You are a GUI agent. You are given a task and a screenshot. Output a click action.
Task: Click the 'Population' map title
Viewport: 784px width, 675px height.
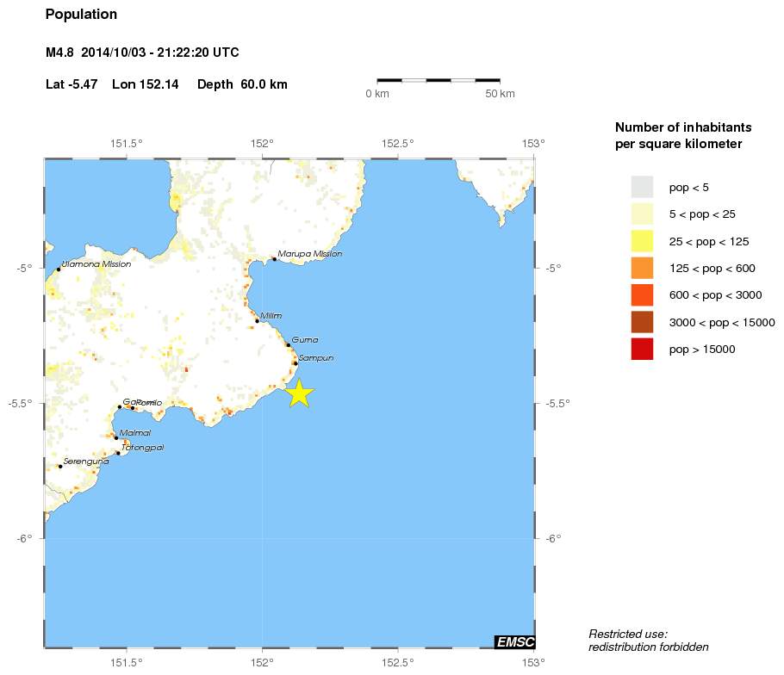pyautogui.click(x=81, y=15)
